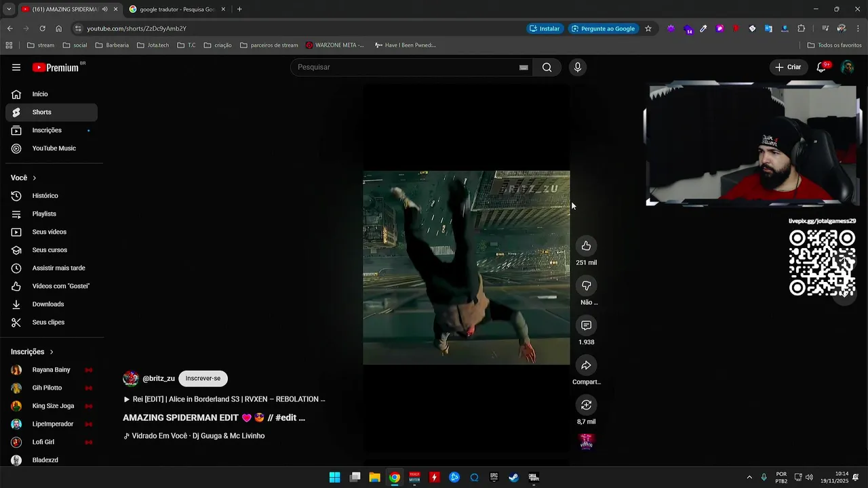Open the parceiros de stream folder
Screen dimensions: 868x488
tap(269, 45)
